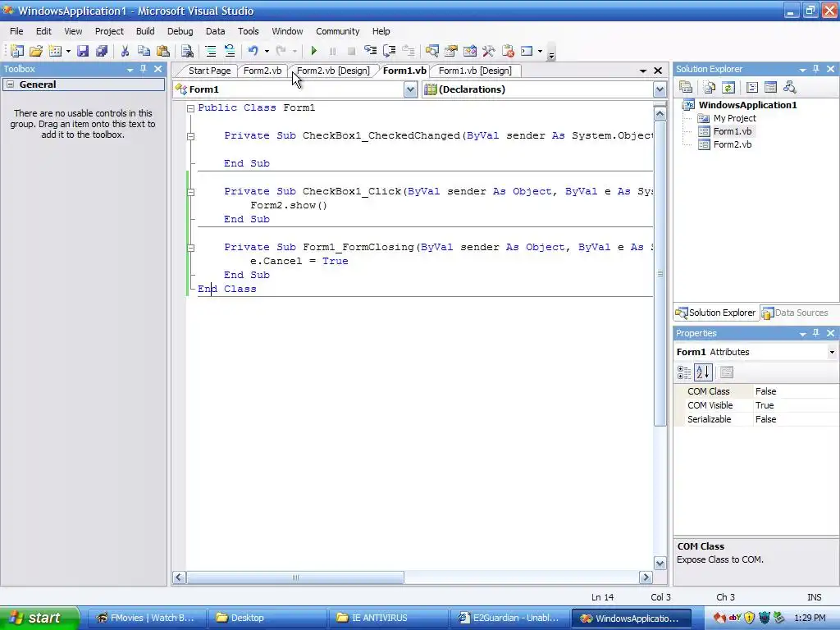
Task: Click the Step Over toolbar icon
Action: (390, 51)
